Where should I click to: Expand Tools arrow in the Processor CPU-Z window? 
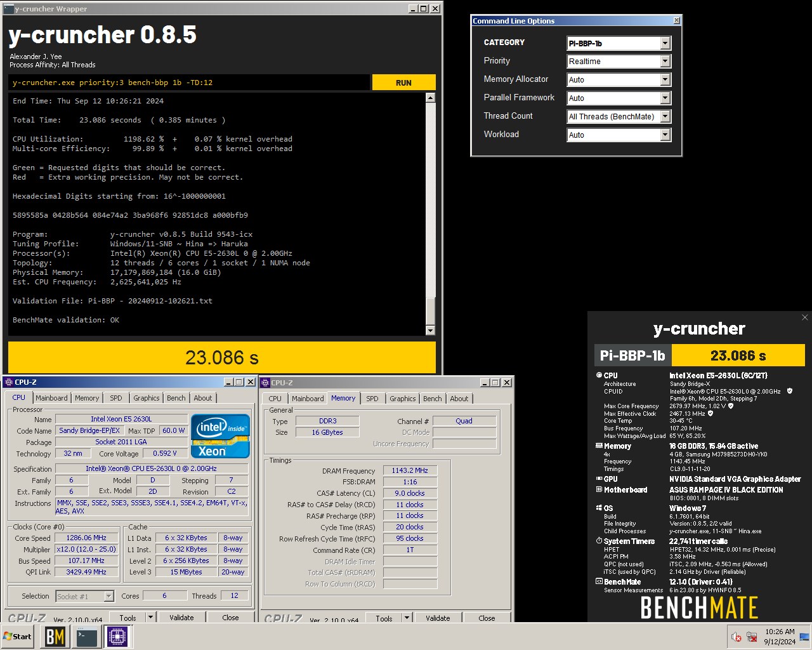tap(150, 618)
